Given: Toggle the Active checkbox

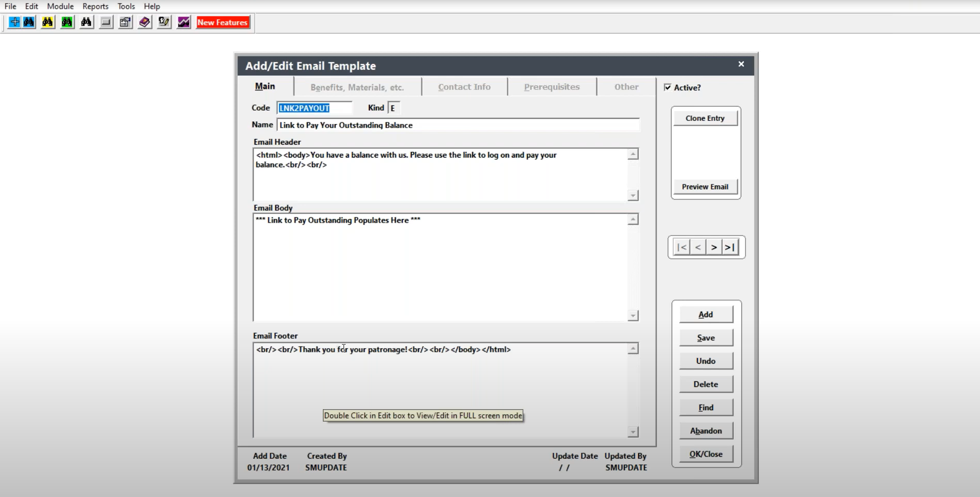Looking at the screenshot, I should coord(667,87).
